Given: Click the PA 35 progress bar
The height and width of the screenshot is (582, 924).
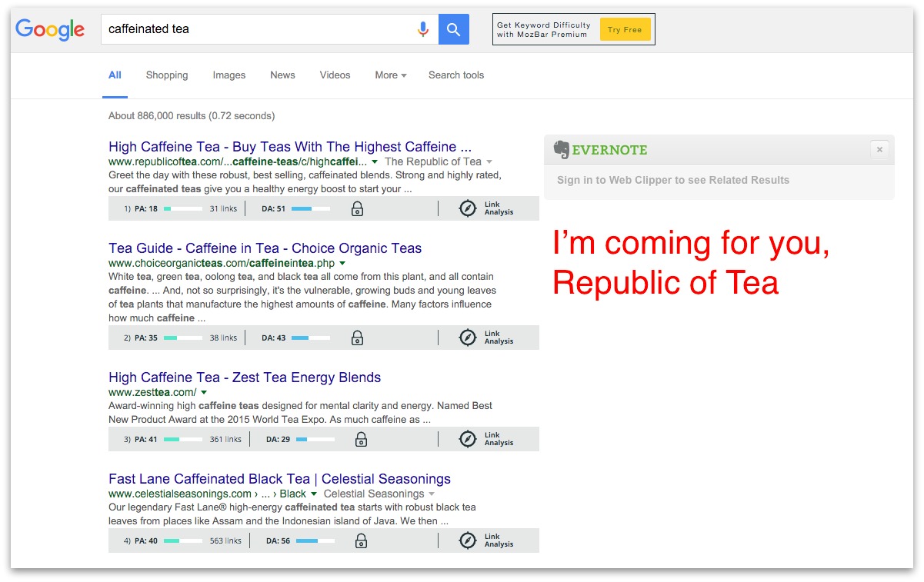Looking at the screenshot, I should click(x=183, y=338).
